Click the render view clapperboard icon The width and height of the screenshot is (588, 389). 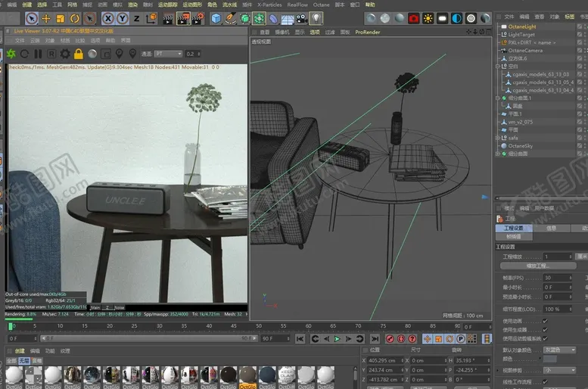168,18
